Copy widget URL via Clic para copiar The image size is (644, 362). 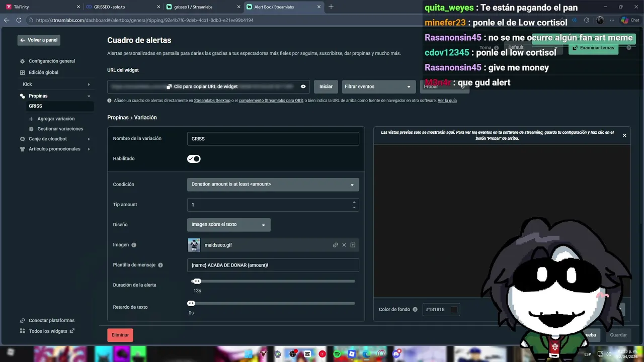202,86
